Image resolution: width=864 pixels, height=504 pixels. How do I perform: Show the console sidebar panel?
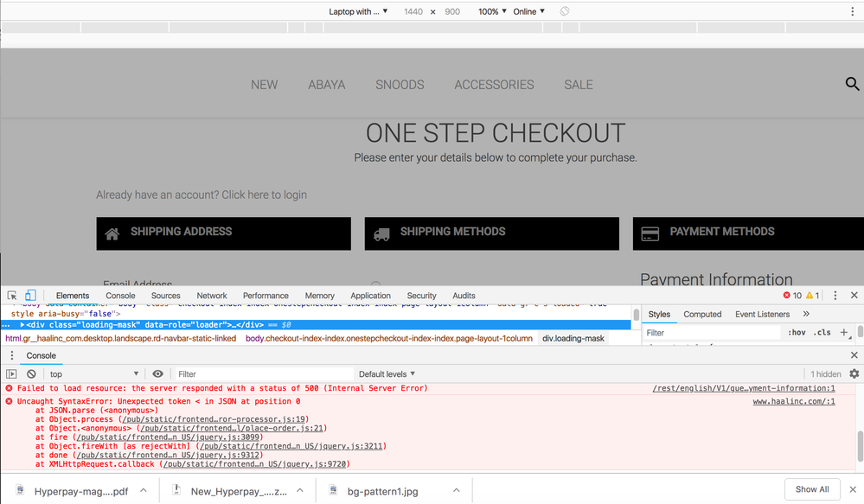coord(11,374)
